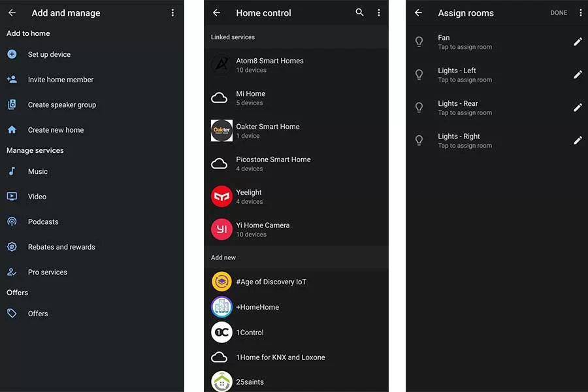Tap the 25saints logo

coord(221,382)
